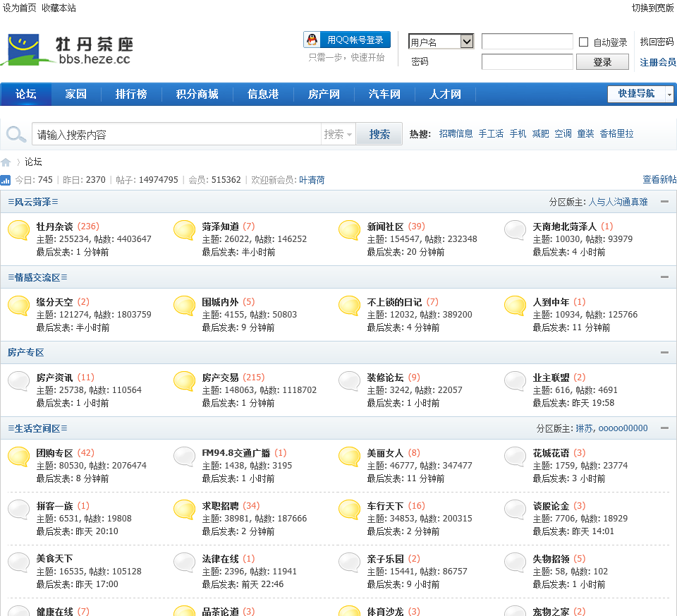Open the 房产网 navigation tab
The image size is (677, 616).
(x=324, y=94)
